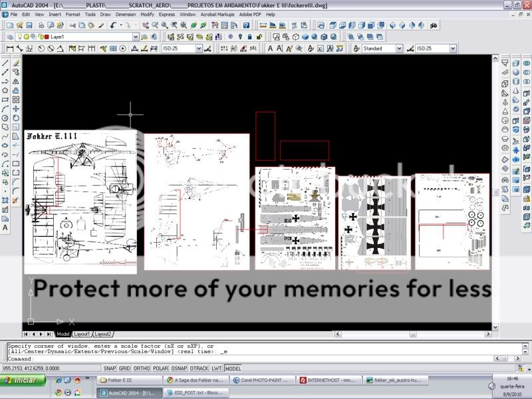Toggle ORTHO mode in status bar
Screen dimensions: 532x399
coord(142,368)
